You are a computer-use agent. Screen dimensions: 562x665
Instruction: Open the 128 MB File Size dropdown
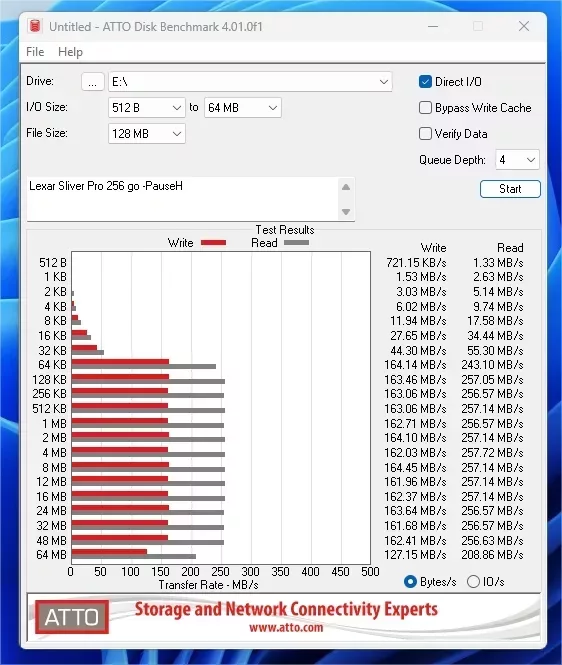pos(147,134)
